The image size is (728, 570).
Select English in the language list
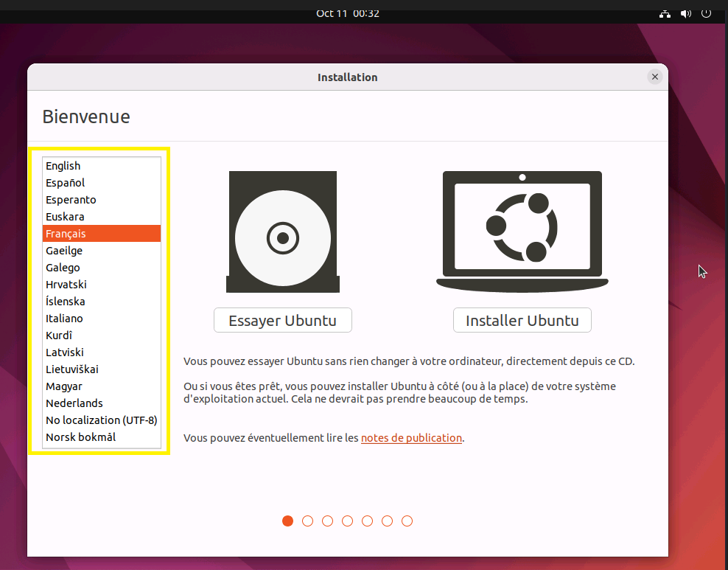63,166
